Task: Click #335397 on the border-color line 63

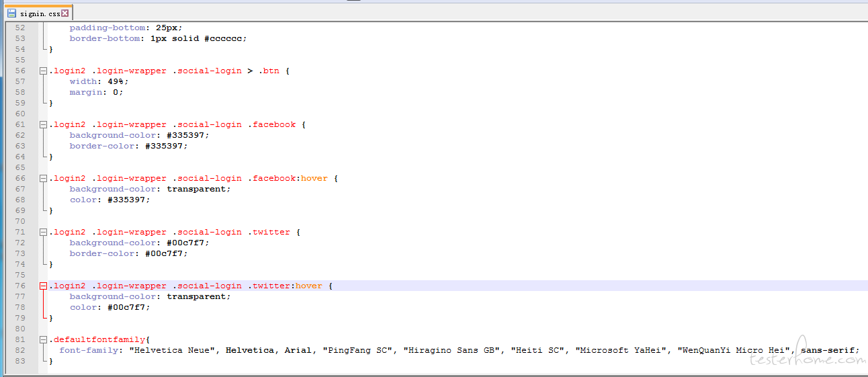Action: coord(164,146)
